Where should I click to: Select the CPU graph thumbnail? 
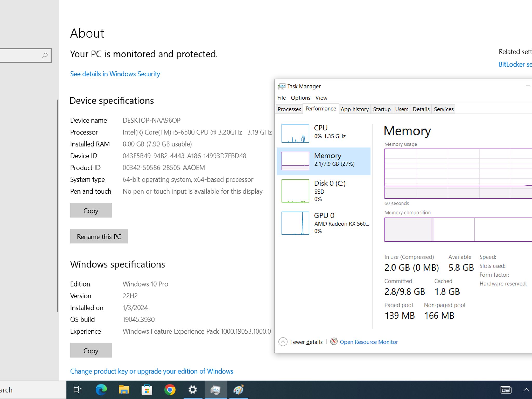coord(295,133)
